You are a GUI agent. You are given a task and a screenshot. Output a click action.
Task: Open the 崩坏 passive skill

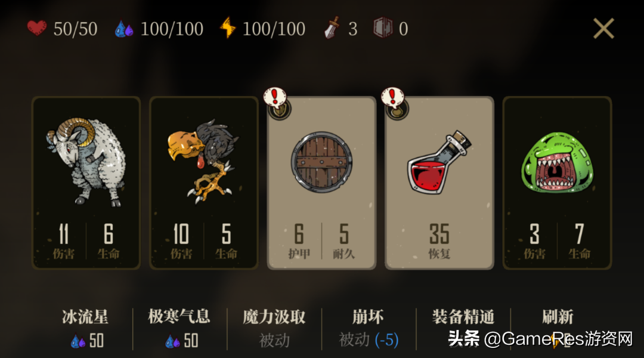[369, 328]
